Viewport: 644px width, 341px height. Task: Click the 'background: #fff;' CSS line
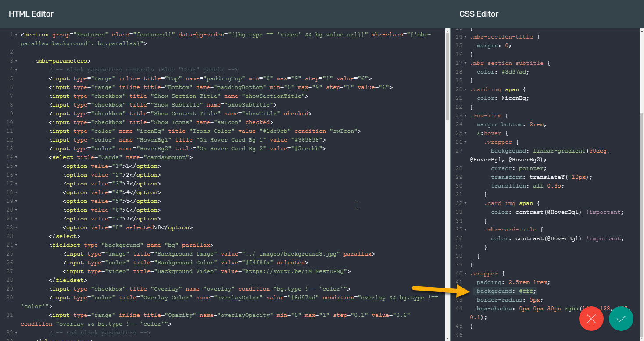tap(506, 291)
